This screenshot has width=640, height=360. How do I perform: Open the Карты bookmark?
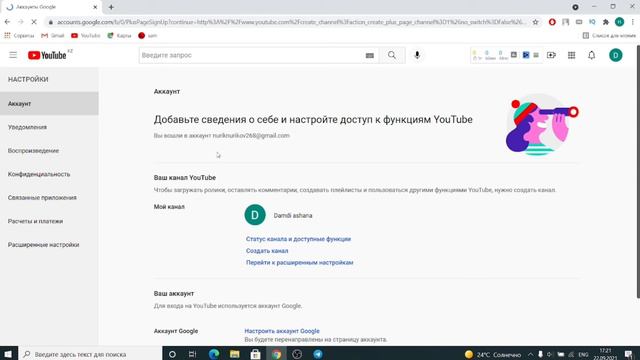click(x=119, y=36)
